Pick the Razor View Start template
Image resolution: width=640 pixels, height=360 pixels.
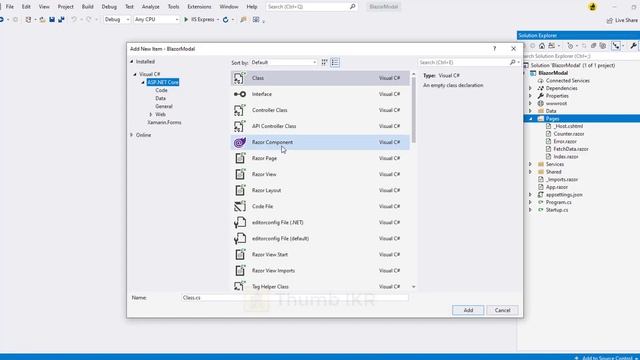click(x=320, y=255)
